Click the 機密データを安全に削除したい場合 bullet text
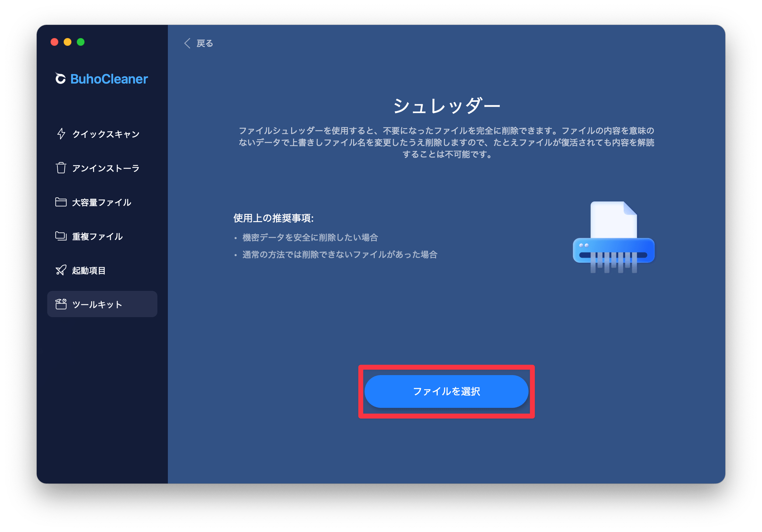 (x=310, y=237)
